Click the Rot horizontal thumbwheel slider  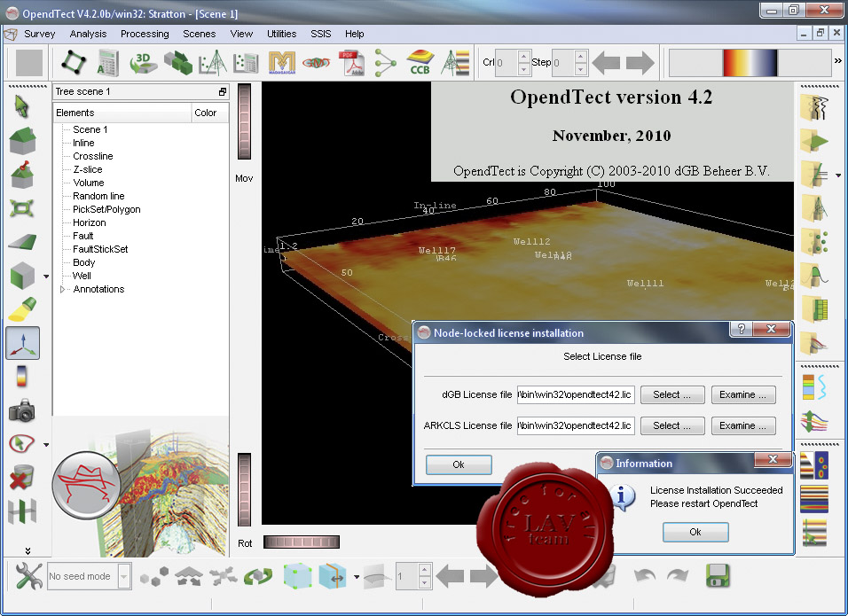[302, 542]
